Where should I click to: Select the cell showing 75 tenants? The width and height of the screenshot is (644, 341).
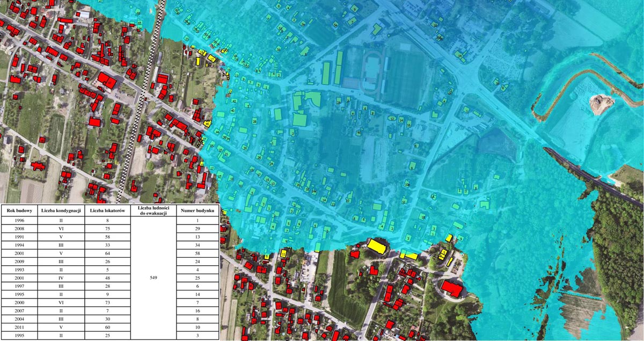point(107,229)
